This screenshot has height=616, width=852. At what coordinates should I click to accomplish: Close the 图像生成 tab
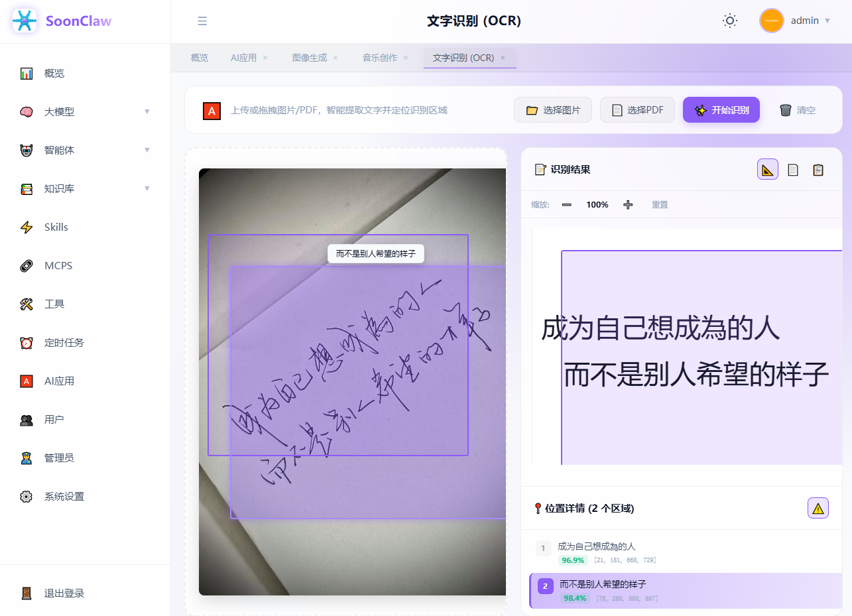[335, 58]
